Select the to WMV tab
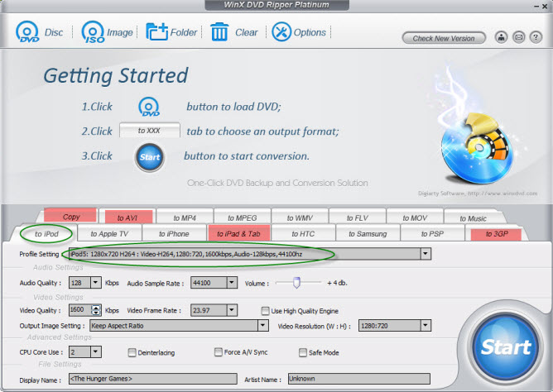Screen dimensions: 553x392 click(300, 218)
